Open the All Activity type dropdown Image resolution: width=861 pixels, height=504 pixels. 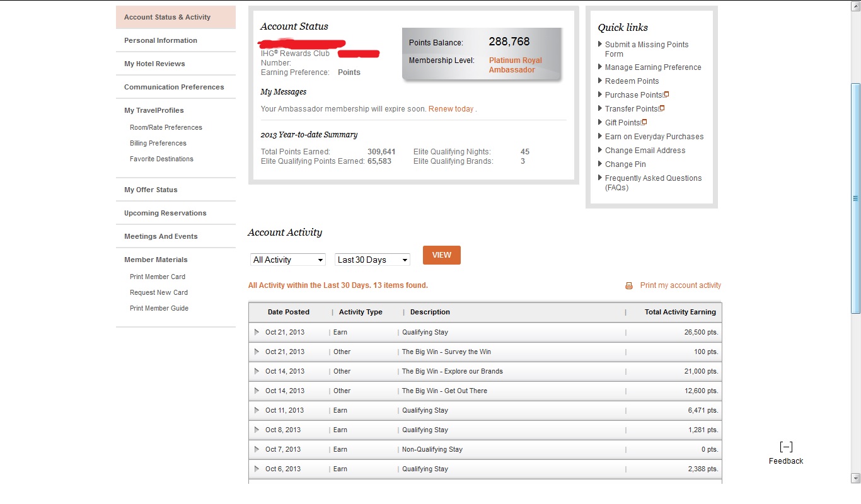point(288,260)
